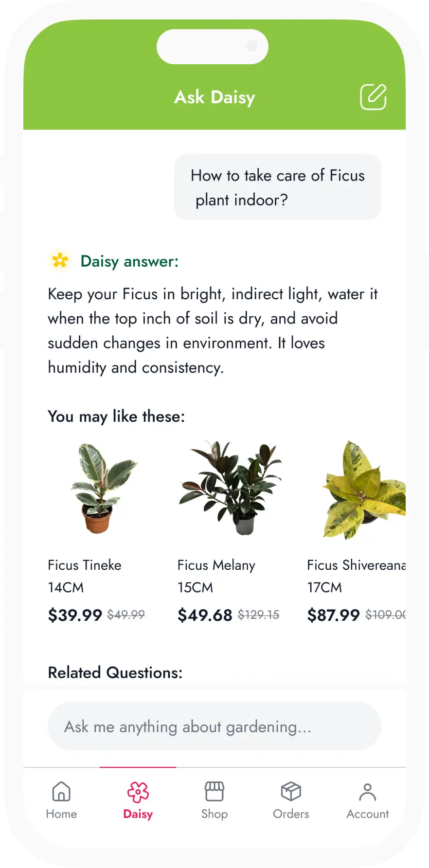Open the Ficus Melany plant image
Image resolution: width=429 pixels, height=868 pixels.
click(x=231, y=488)
